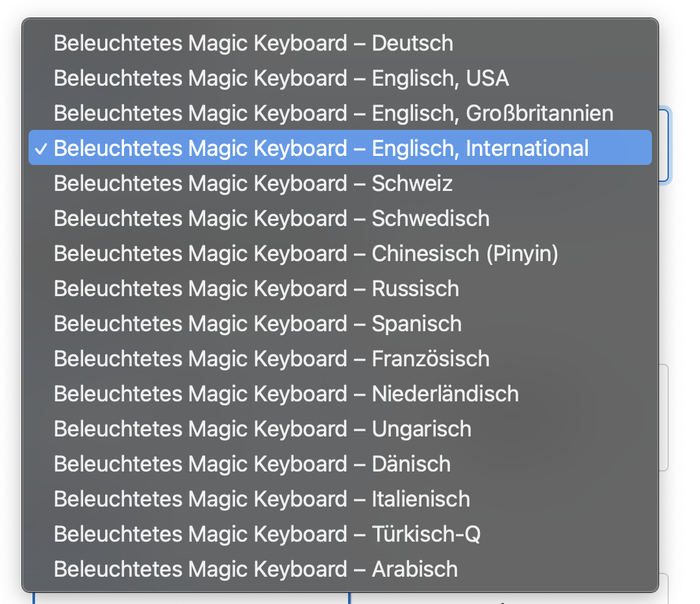
Task: Choose Englisch, USA keyboard layout
Action: (x=281, y=79)
